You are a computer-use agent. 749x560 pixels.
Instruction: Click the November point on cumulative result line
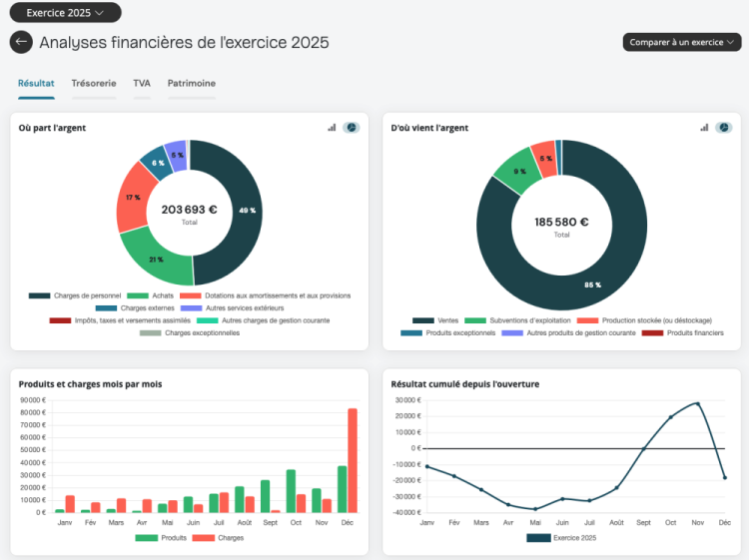click(x=697, y=404)
